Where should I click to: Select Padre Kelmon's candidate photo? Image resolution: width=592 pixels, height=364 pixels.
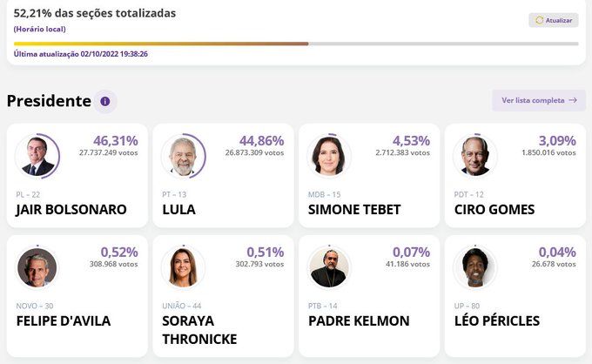click(x=329, y=267)
